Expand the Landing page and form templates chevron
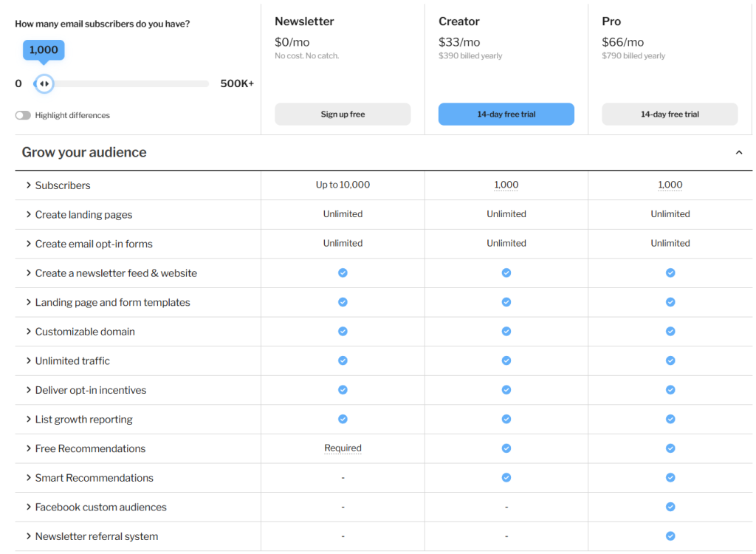 coord(29,302)
